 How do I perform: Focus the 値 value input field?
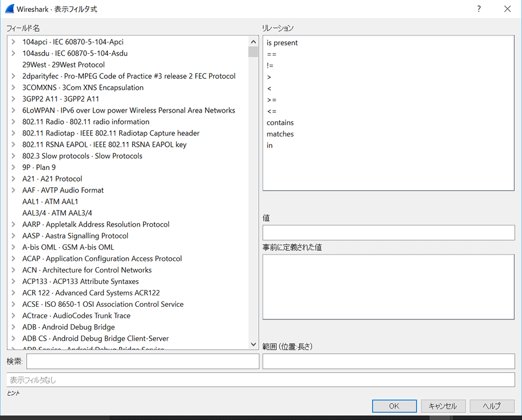[x=388, y=233]
